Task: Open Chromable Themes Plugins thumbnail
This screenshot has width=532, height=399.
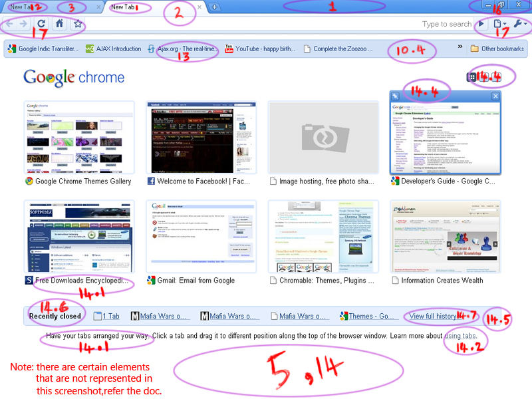Action: pyautogui.click(x=323, y=237)
